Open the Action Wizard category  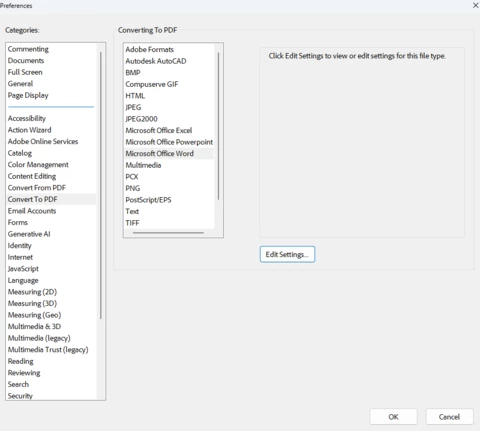(30, 130)
